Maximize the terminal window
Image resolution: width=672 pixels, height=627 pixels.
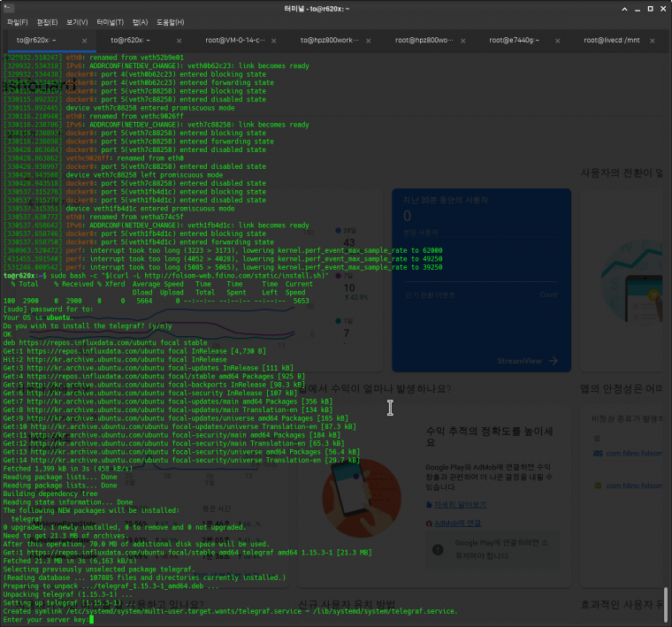650,9
